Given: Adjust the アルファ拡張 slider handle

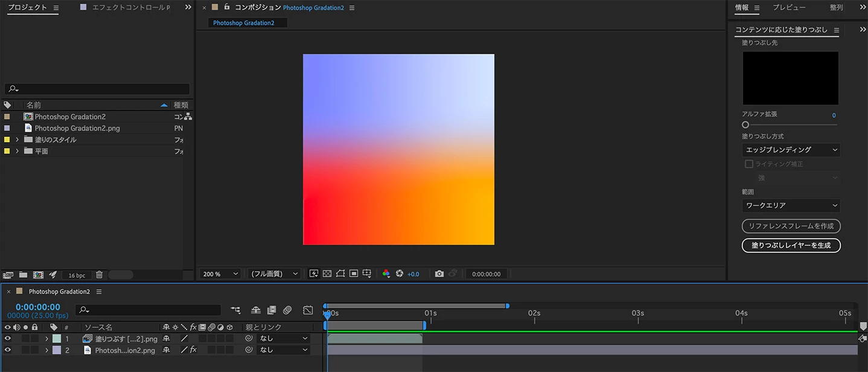Looking at the screenshot, I should 745,125.
